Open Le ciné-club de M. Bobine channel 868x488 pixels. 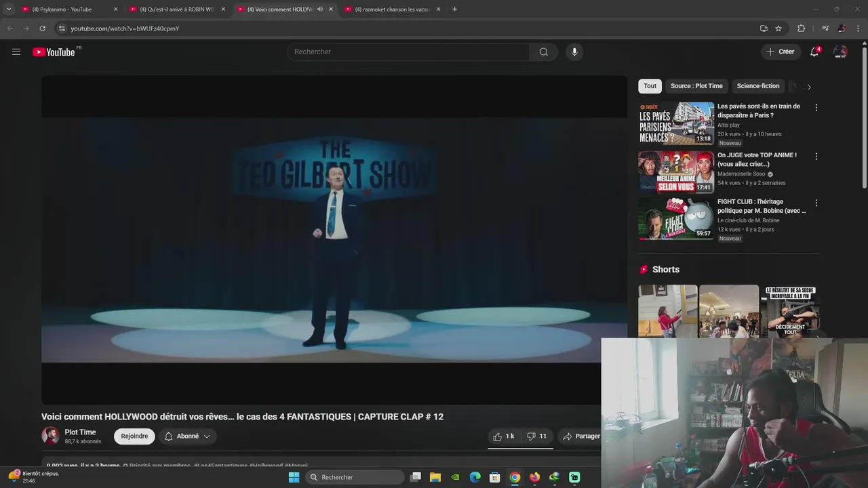pos(748,221)
